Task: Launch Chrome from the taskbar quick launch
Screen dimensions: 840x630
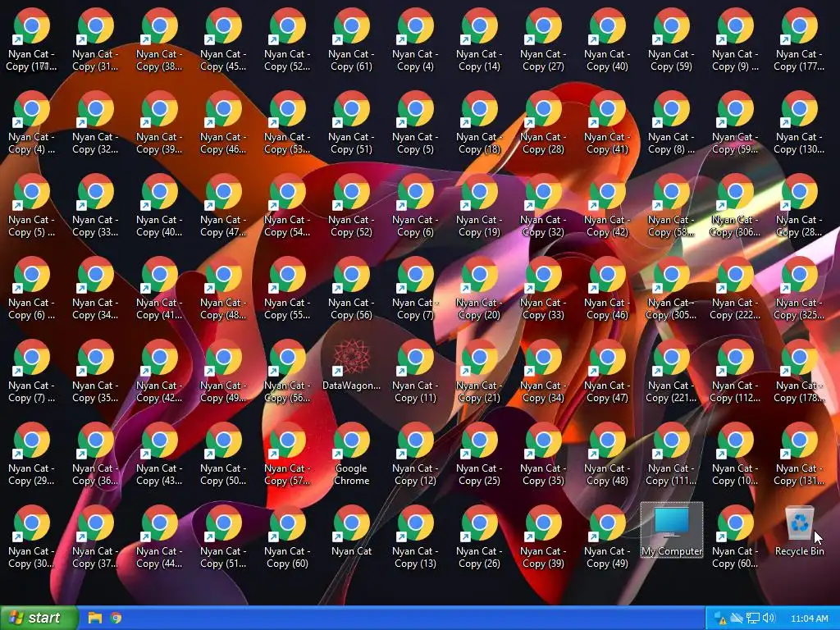Action: pos(116,619)
